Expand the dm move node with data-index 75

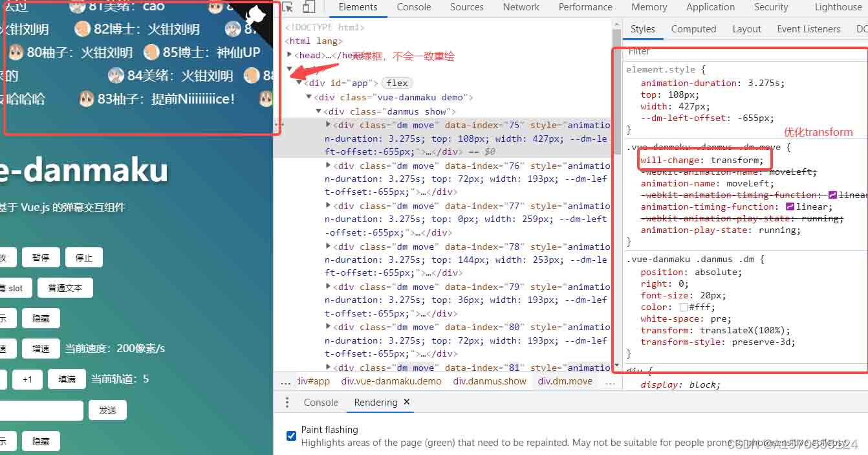pos(329,124)
